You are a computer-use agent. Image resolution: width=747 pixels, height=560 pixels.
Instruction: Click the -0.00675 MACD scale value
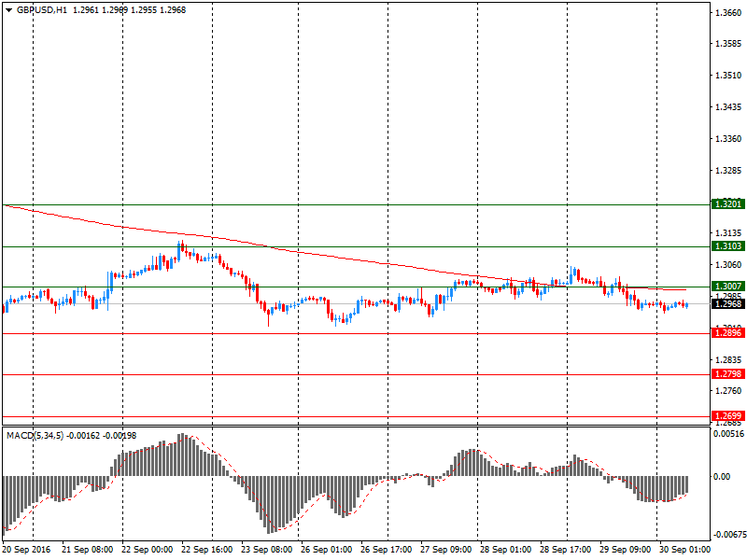coord(728,535)
